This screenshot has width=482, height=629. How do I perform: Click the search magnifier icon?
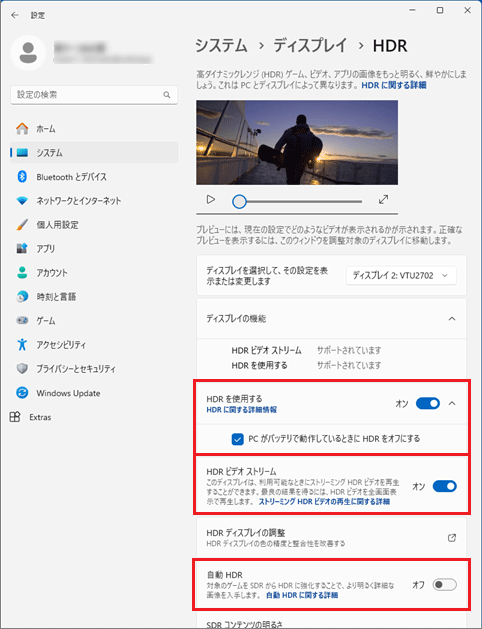167,95
